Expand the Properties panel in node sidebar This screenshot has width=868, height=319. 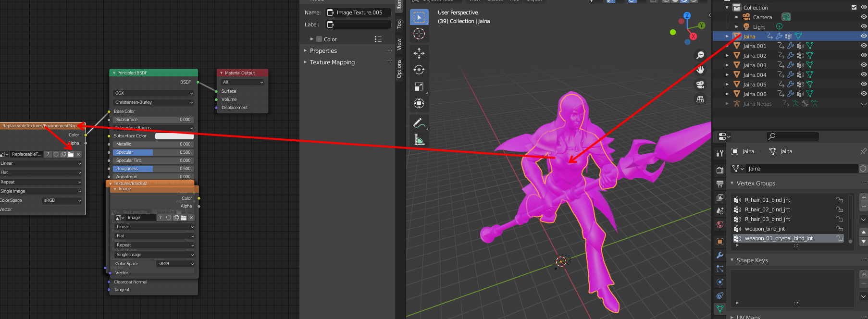click(323, 51)
